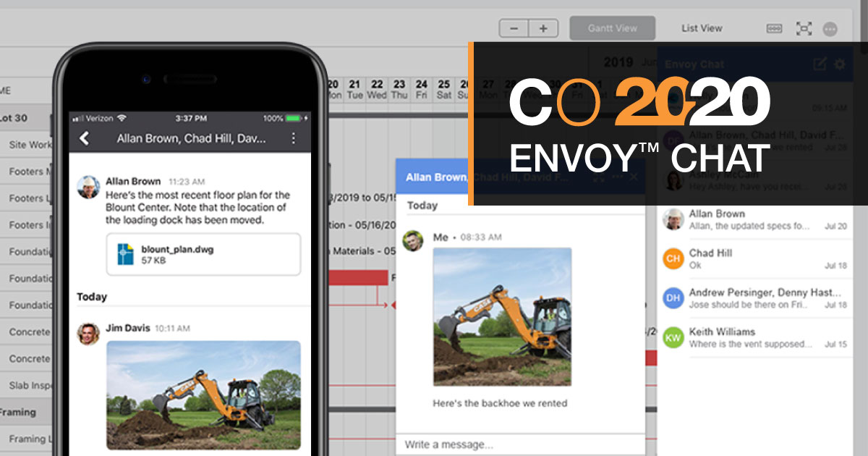
Task: Tap Jim Davis's avatar in the phone chat
Action: coord(88,334)
